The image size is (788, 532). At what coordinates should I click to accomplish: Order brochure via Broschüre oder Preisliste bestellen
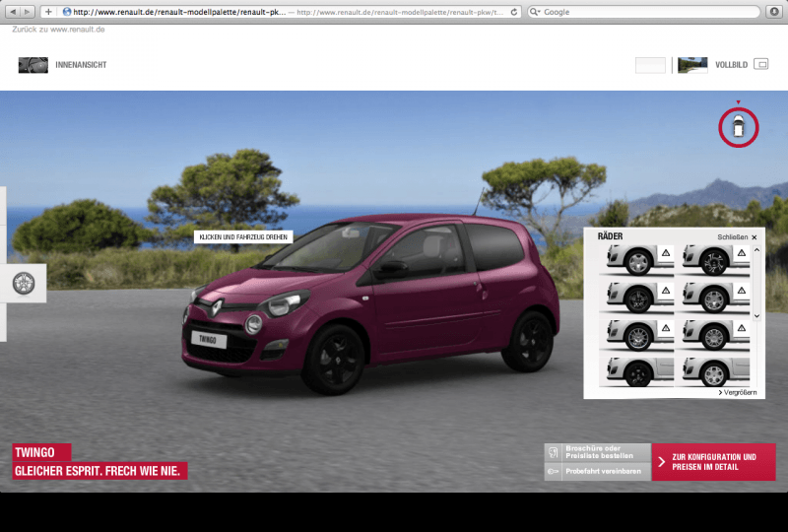[598, 452]
